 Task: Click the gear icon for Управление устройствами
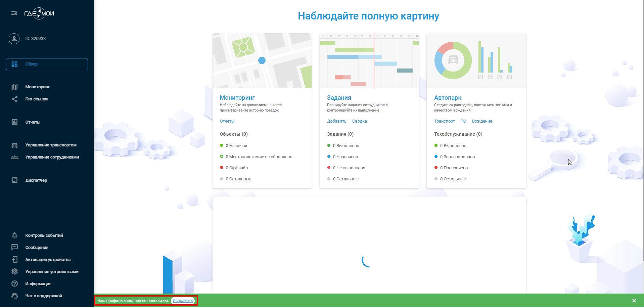pos(14,272)
